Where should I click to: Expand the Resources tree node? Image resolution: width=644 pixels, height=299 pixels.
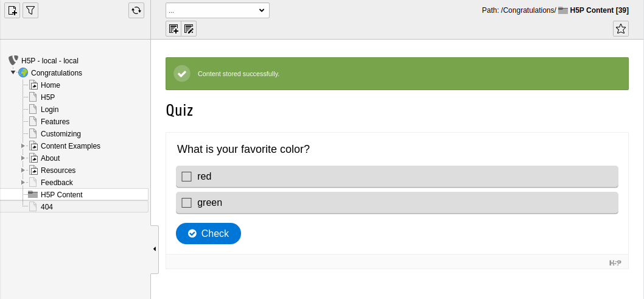[23, 170]
